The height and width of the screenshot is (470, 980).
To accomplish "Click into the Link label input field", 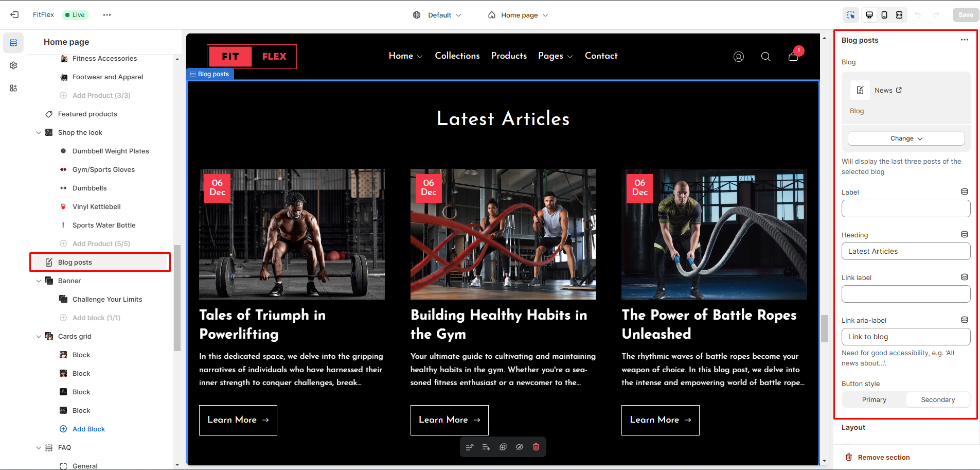I will pos(906,294).
